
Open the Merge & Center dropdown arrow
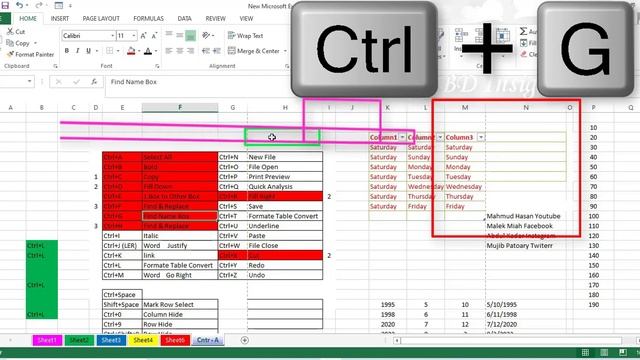[x=285, y=51]
